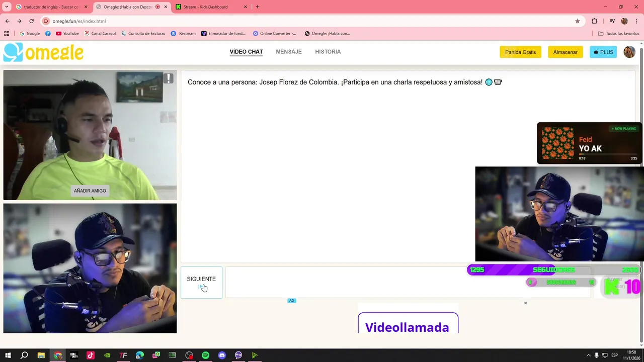Open the Chrome profile avatar
Image resolution: width=644 pixels, height=362 pixels.
pyautogui.click(x=624, y=21)
